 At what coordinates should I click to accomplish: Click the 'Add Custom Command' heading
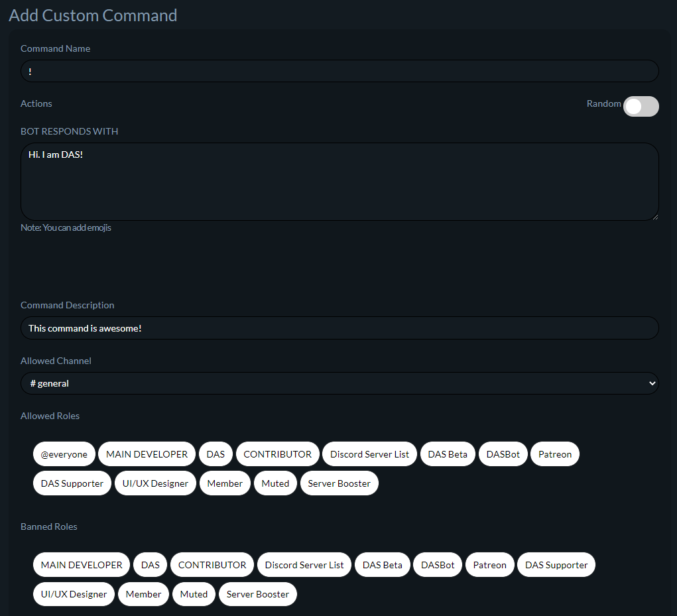93,15
